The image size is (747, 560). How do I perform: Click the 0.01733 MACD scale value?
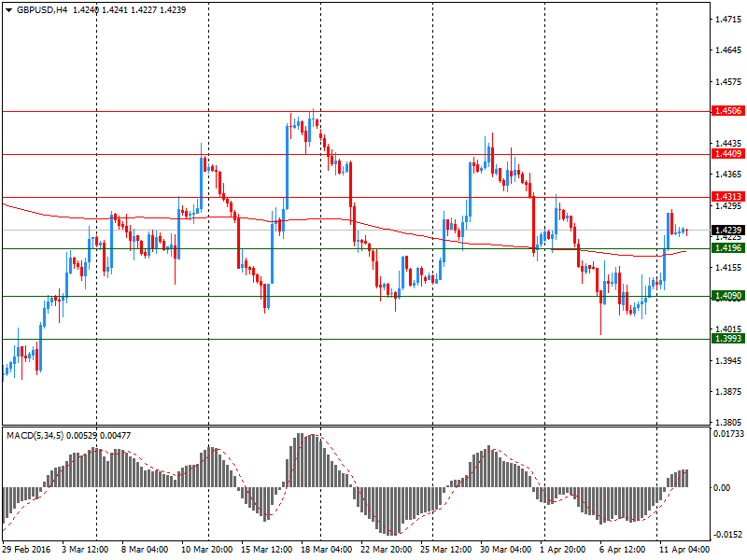point(728,433)
